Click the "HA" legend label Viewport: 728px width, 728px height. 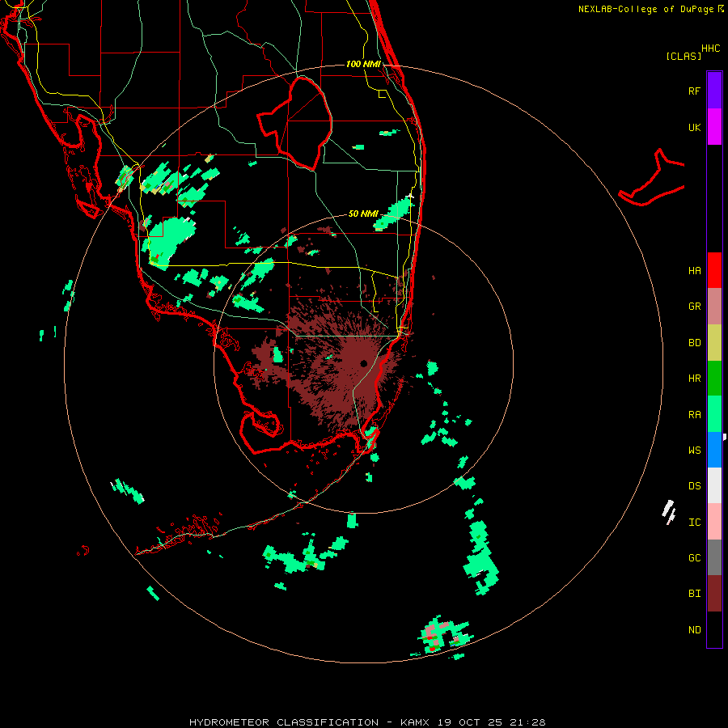click(694, 271)
